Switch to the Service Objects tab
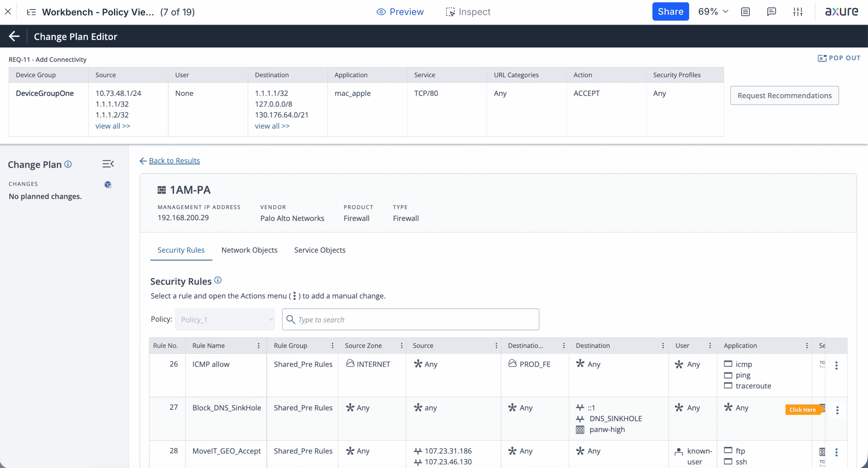 [319, 250]
